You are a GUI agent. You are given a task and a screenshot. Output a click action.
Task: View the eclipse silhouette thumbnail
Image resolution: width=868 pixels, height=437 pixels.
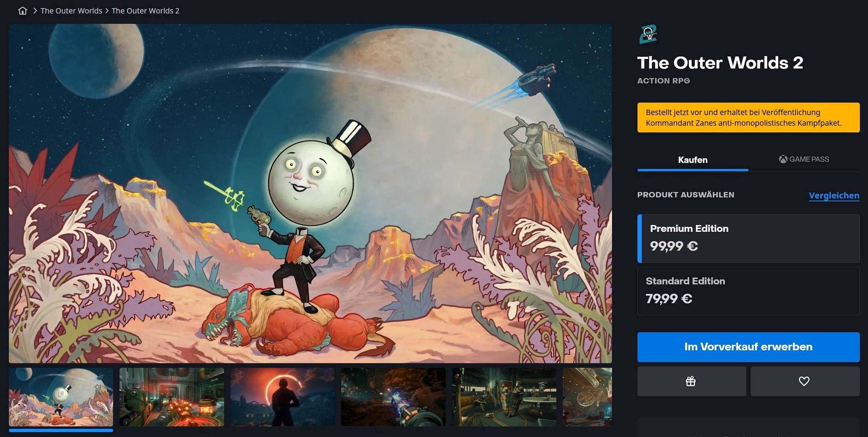click(283, 397)
